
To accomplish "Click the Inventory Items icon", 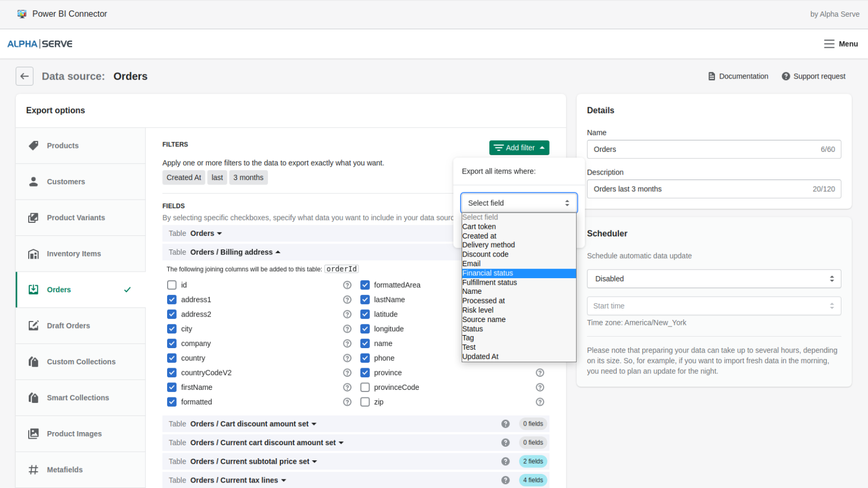I will tap(33, 253).
